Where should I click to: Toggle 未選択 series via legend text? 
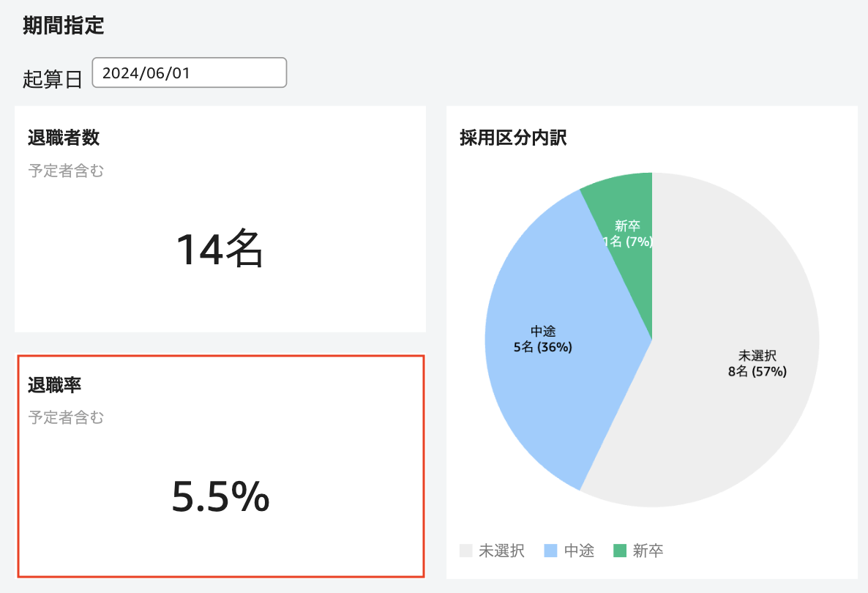[x=501, y=551]
